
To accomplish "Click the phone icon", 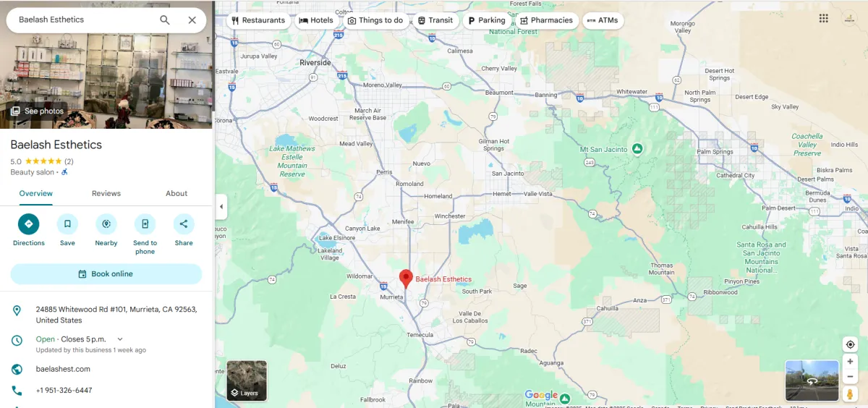I will pos(17,391).
